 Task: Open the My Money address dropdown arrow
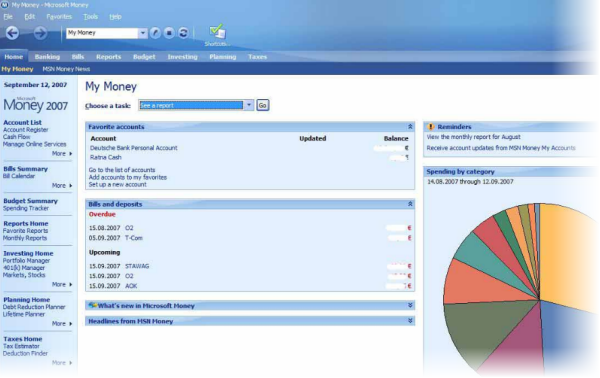(142, 33)
